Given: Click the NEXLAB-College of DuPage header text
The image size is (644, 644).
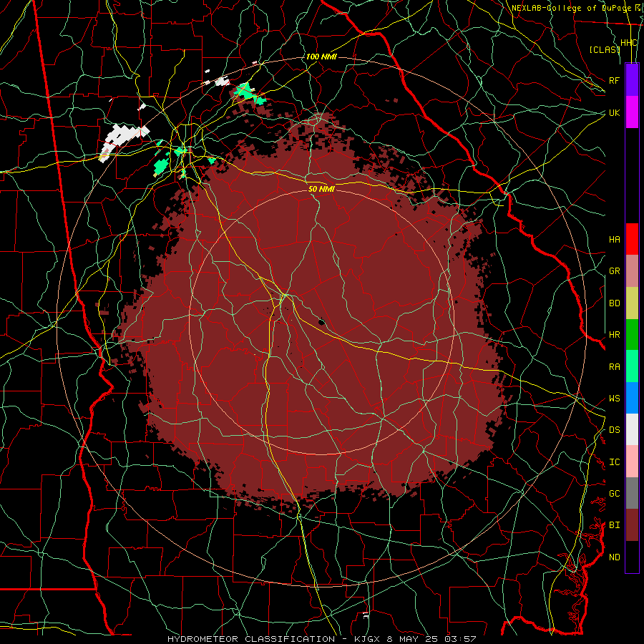Looking at the screenshot, I should coord(577,8).
